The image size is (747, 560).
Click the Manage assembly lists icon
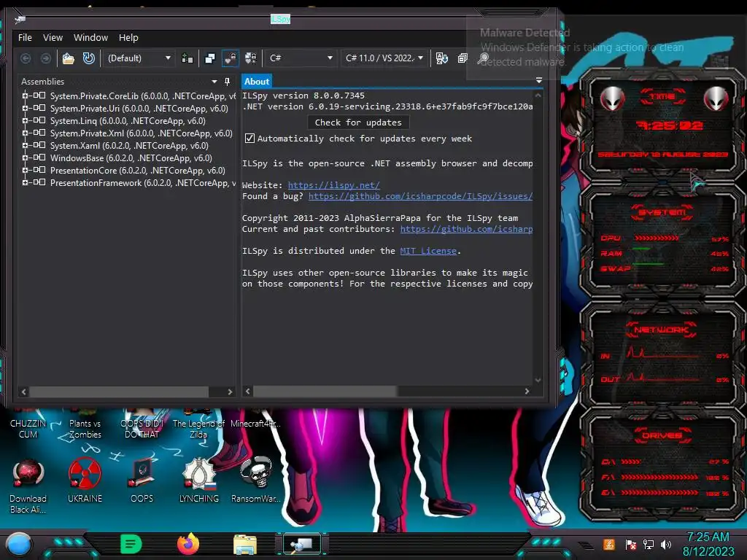click(187, 58)
